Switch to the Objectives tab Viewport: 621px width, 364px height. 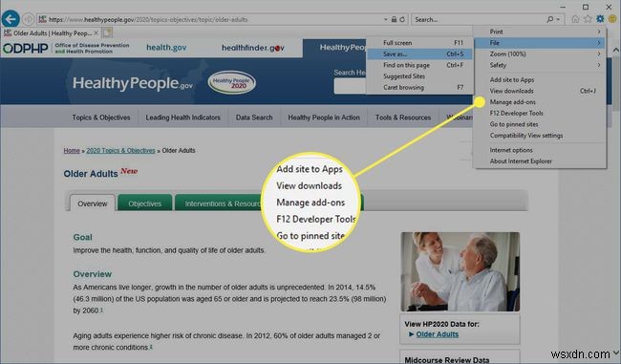144,203
